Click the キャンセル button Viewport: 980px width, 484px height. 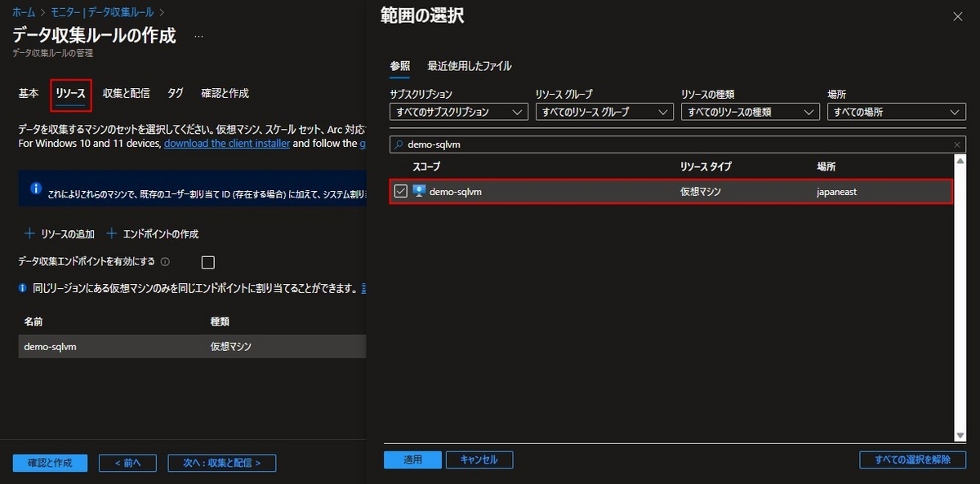pos(479,460)
